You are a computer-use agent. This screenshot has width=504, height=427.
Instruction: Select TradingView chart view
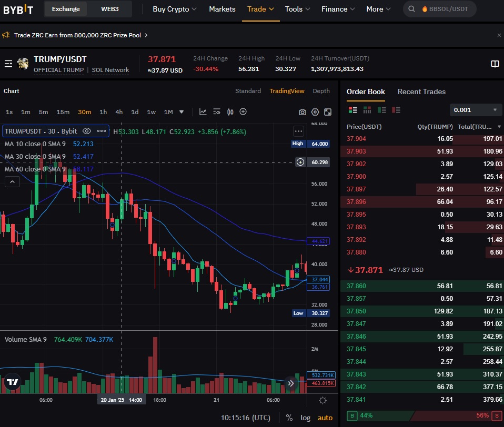tap(287, 91)
